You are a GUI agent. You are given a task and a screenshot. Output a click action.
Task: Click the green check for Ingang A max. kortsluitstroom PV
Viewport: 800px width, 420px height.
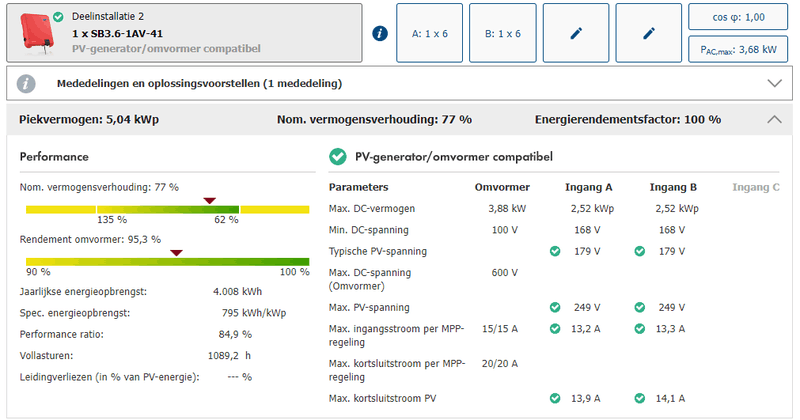tap(555, 399)
